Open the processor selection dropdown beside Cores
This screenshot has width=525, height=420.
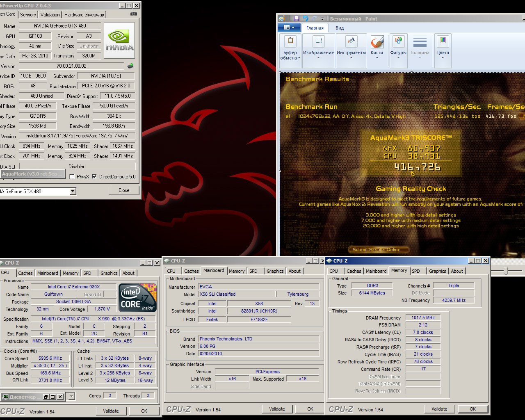point(72,396)
